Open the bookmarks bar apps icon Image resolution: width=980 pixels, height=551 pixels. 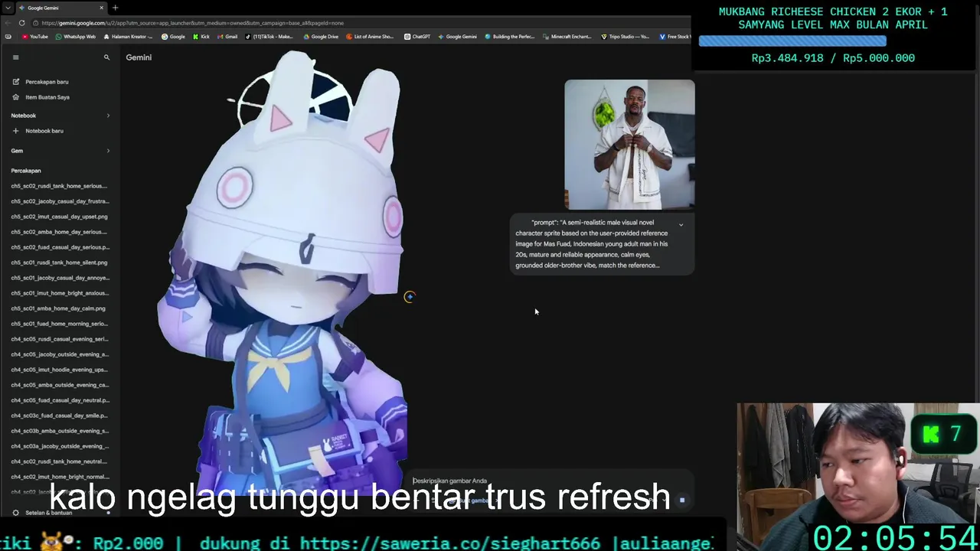tap(8, 37)
